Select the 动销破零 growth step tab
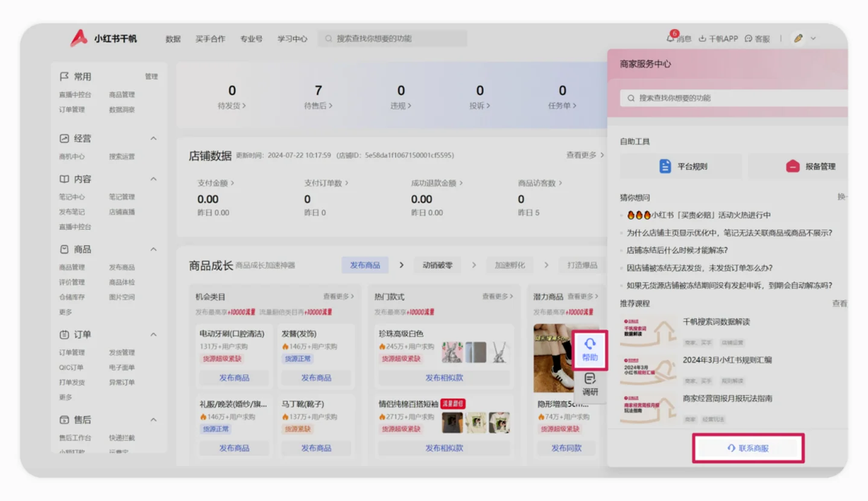The width and height of the screenshot is (868, 501). 437,265
